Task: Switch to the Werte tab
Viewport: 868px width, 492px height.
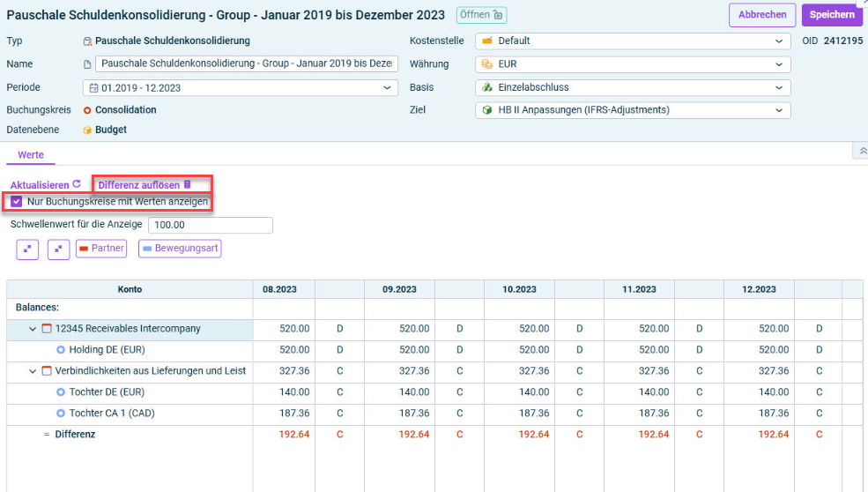Action: coord(31,155)
